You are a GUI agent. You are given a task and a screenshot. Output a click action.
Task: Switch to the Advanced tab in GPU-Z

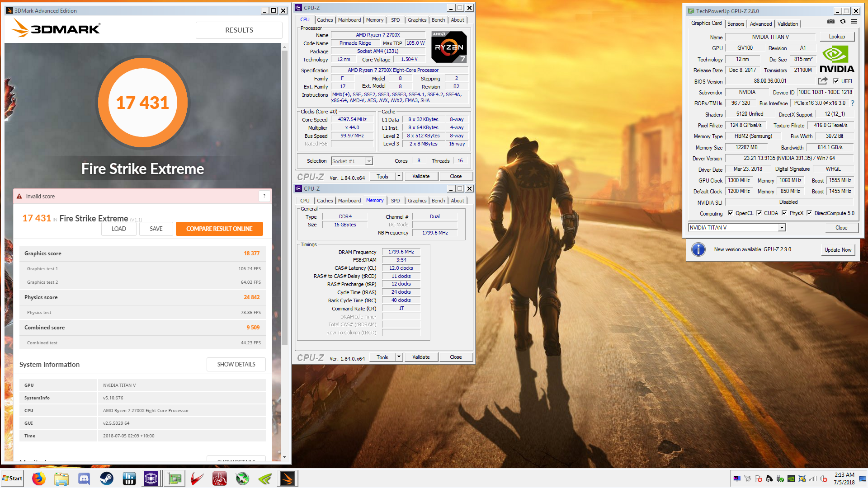coord(761,24)
